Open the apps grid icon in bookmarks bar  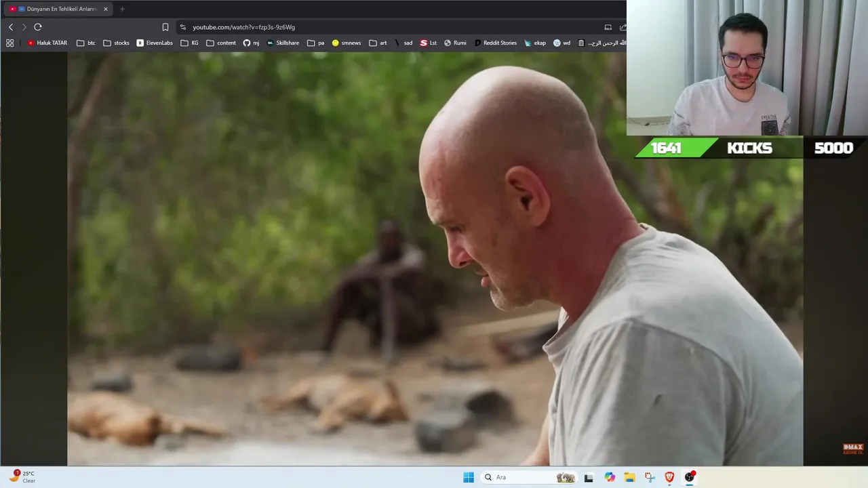click(x=9, y=43)
